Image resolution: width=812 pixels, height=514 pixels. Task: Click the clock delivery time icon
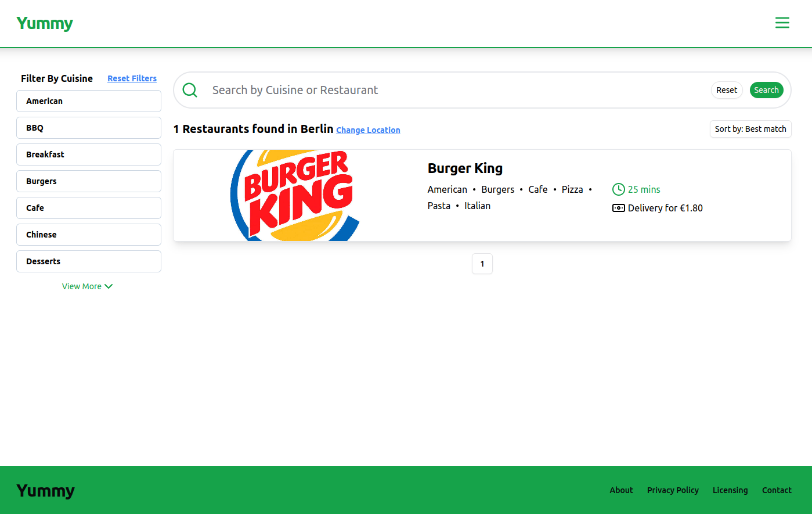[618, 189]
